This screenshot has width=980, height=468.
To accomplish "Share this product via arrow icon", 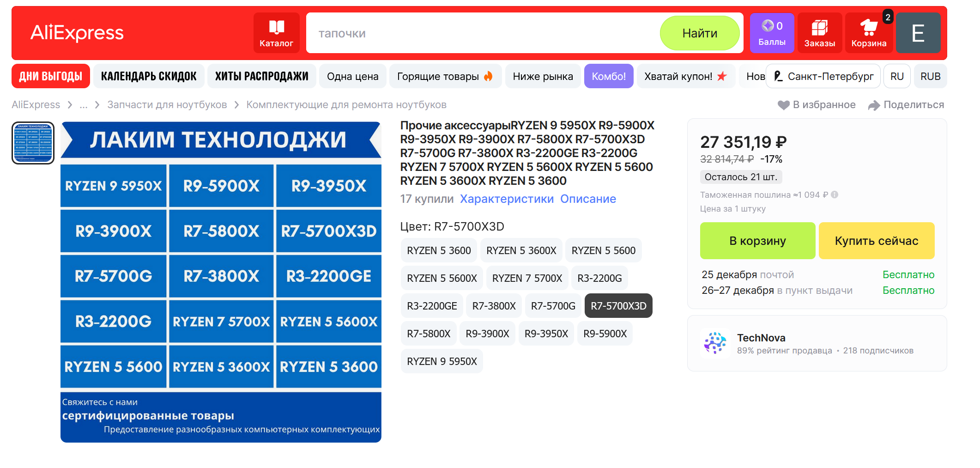I will 874,105.
